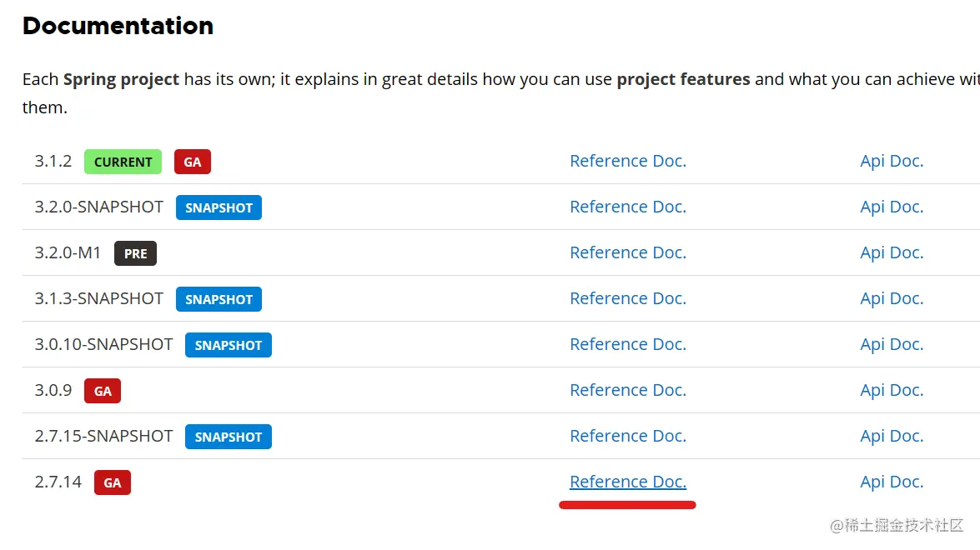Open Reference Doc. for 3.2.0-M1
Image resolution: width=980 pixels, height=550 pixels.
(627, 252)
